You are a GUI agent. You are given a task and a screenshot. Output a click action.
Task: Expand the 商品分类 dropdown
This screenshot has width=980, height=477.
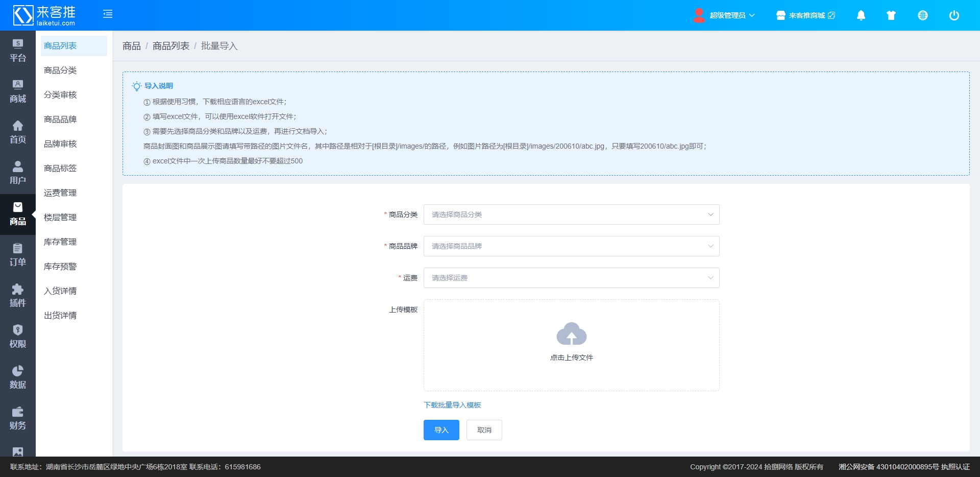[571, 214]
